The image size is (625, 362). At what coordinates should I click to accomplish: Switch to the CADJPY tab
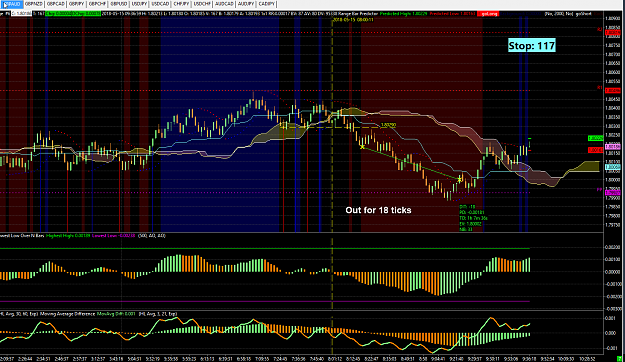[x=266, y=4]
